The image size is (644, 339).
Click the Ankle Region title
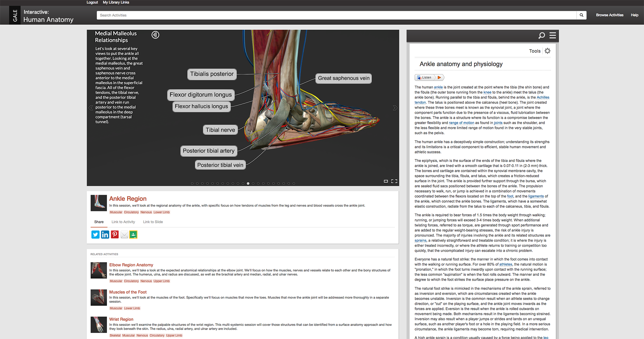[x=128, y=199]
